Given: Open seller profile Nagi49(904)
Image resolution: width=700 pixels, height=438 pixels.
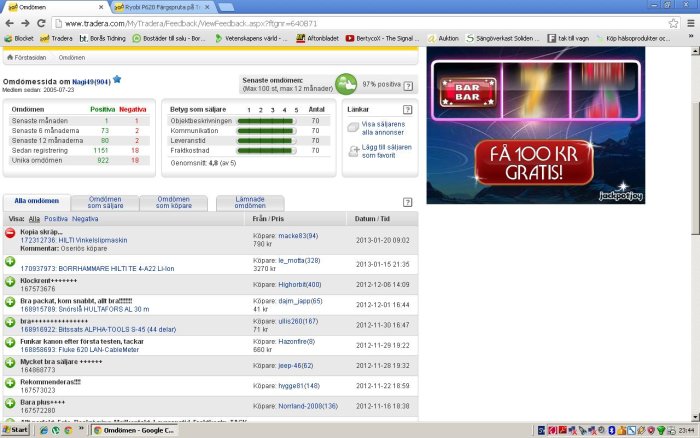Looking at the screenshot, I should (x=92, y=82).
